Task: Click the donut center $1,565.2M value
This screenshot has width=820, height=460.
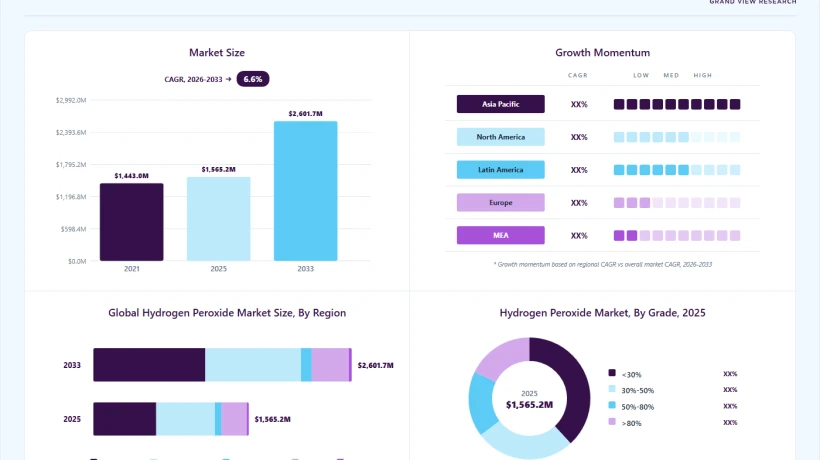Action: pyautogui.click(x=529, y=405)
